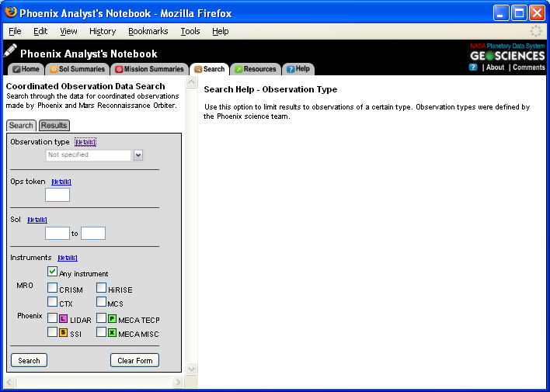Click the orange SSI instrument icon
This screenshot has width=550, height=392.
pos(64,332)
